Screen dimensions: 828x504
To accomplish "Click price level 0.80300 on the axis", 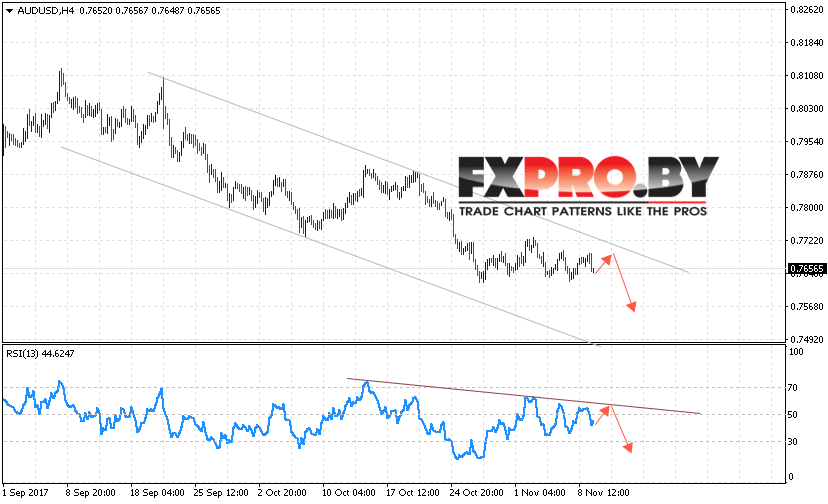I will click(807, 109).
